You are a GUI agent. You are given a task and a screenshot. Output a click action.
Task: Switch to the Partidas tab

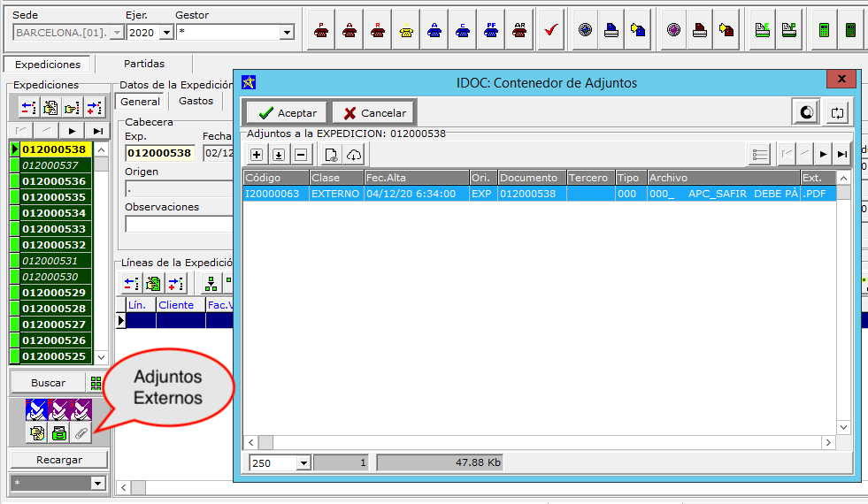pyautogui.click(x=143, y=64)
